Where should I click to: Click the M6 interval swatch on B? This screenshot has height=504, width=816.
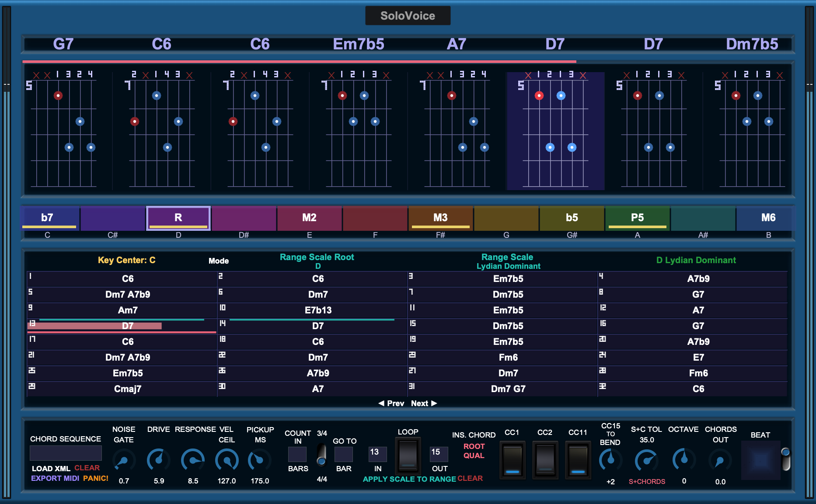coord(765,218)
